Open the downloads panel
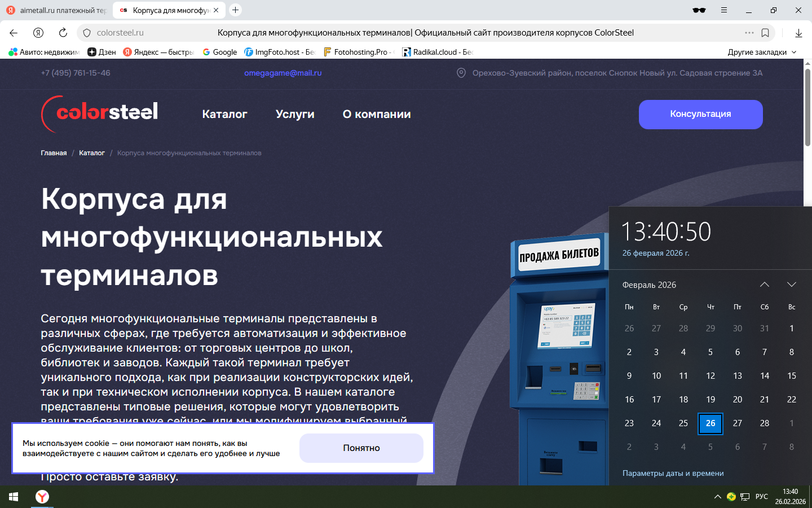Screen dimensions: 812x508 (798, 33)
